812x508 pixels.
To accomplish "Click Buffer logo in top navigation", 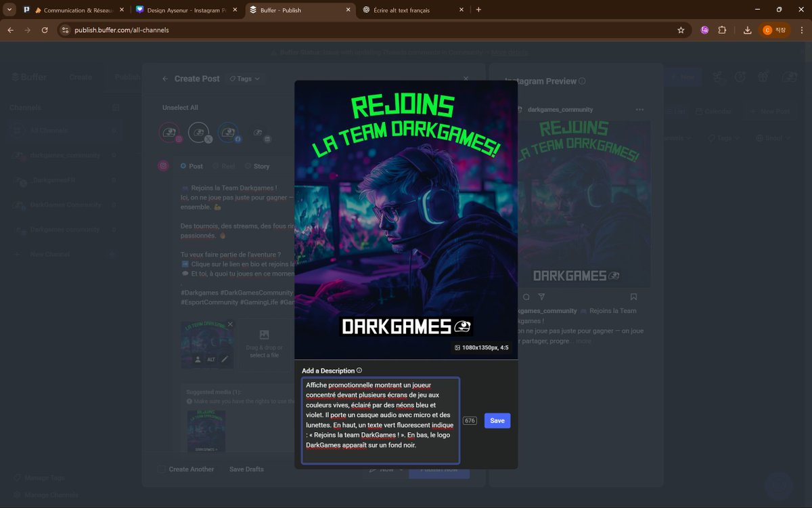I will [x=29, y=77].
